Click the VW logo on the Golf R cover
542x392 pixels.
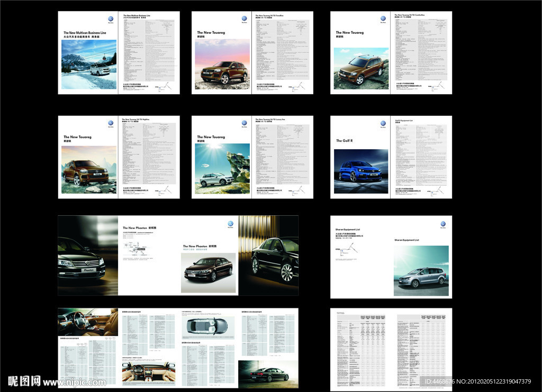click(x=383, y=124)
